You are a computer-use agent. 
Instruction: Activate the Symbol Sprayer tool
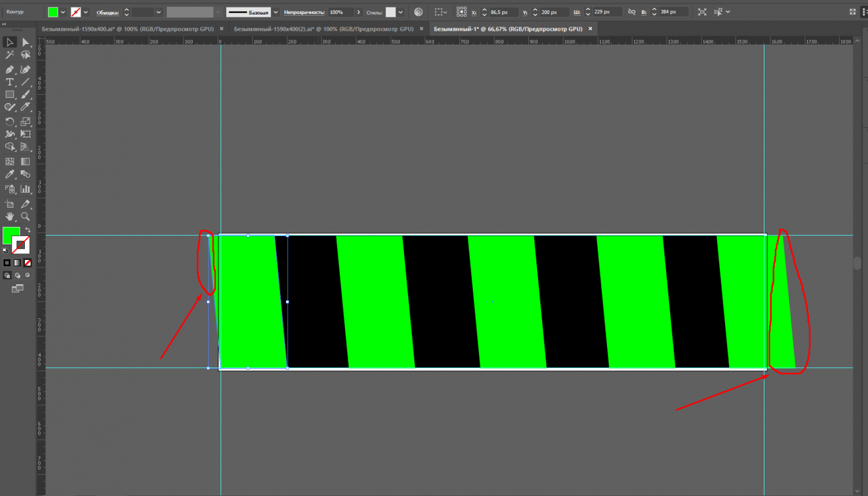point(10,189)
